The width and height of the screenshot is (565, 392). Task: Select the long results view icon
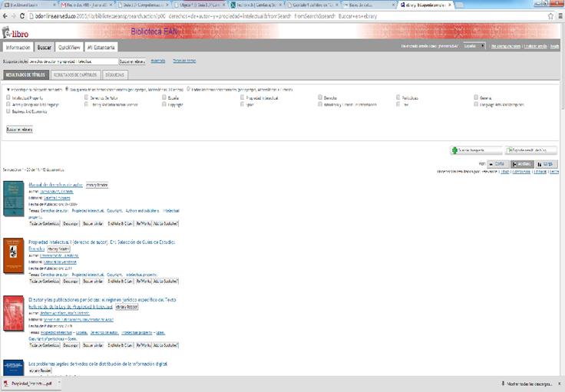coord(540,164)
